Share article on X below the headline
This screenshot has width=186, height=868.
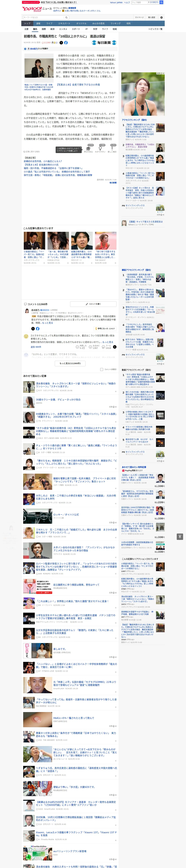pos(61,43)
